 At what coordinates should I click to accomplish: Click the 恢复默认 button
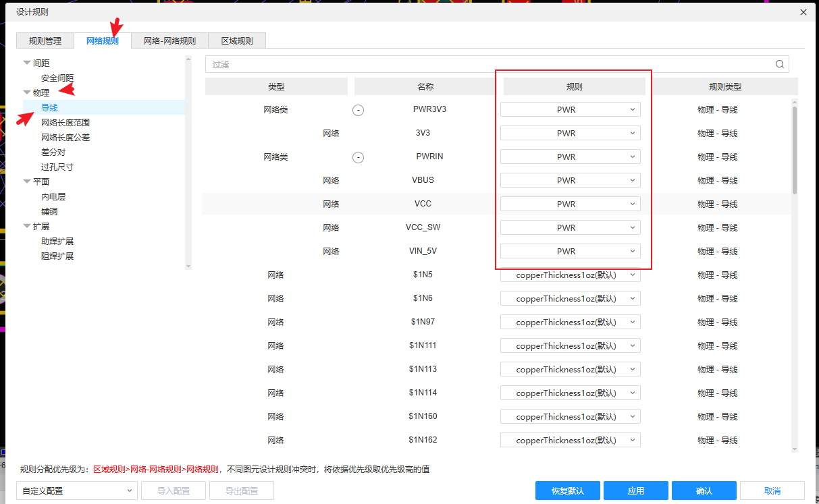tap(567, 491)
